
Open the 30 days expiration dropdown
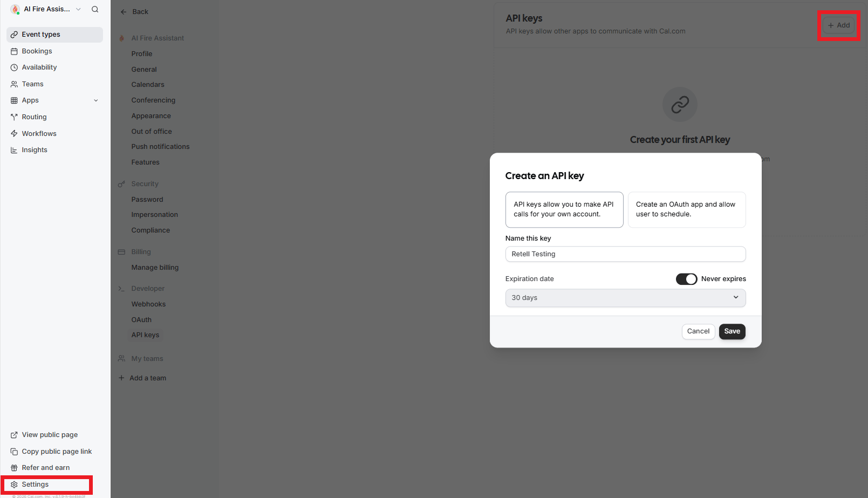pyautogui.click(x=625, y=297)
